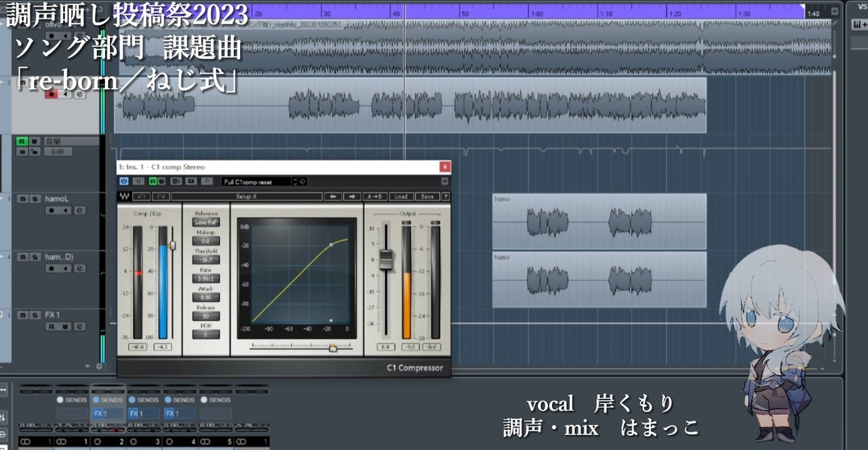868x450 pixels.
Task: Select the upper hamo audio clip
Action: coord(599,221)
